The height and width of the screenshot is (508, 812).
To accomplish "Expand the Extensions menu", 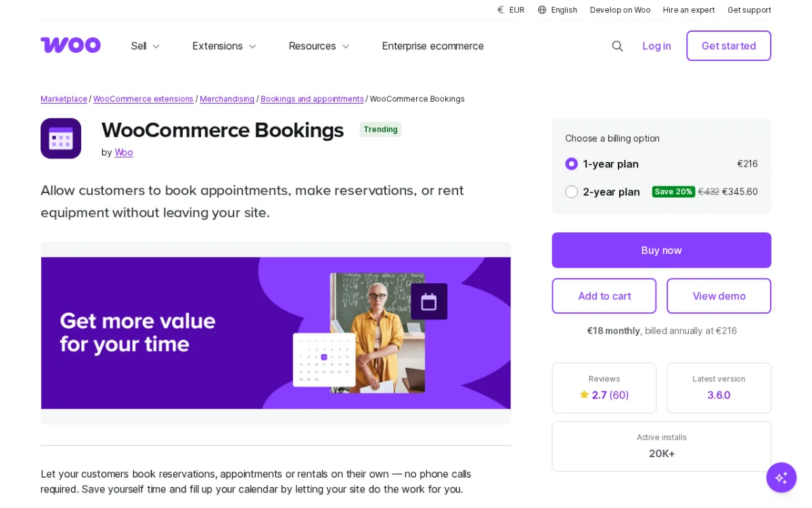I will (x=224, y=46).
